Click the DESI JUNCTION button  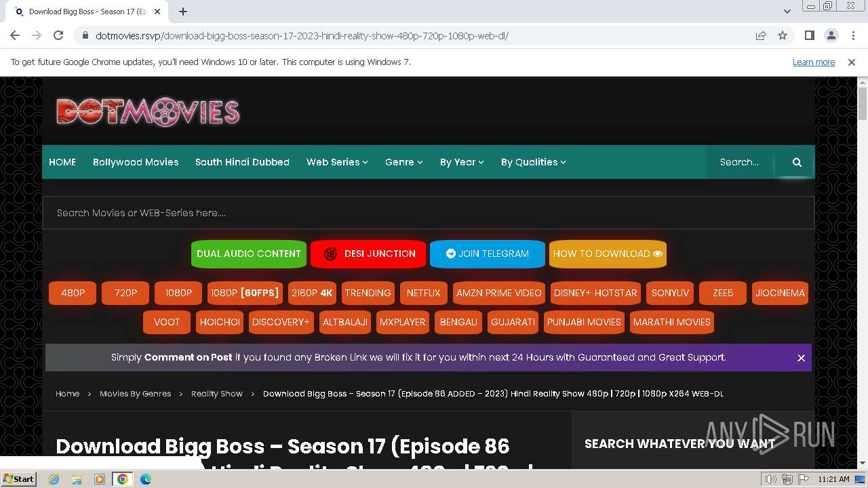[368, 253]
